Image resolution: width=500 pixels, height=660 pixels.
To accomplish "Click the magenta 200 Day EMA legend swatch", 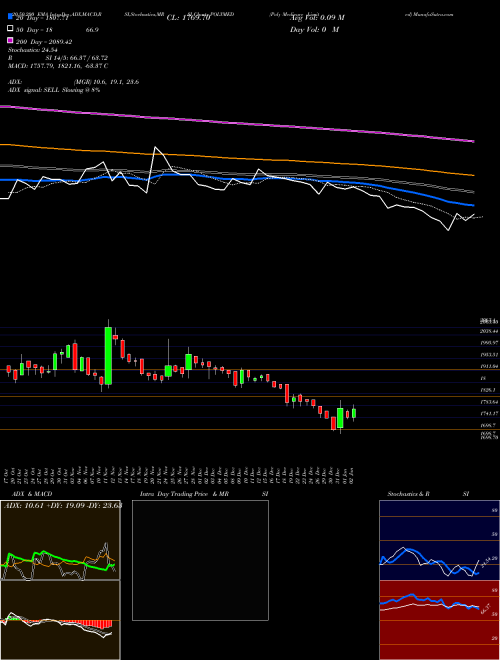I will coord(10,40).
